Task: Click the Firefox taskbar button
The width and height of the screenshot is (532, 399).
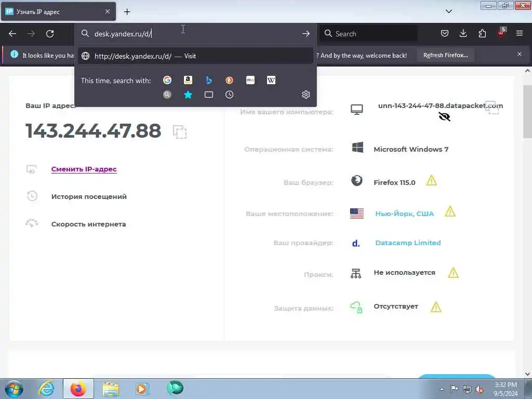Action: pyautogui.click(x=78, y=389)
